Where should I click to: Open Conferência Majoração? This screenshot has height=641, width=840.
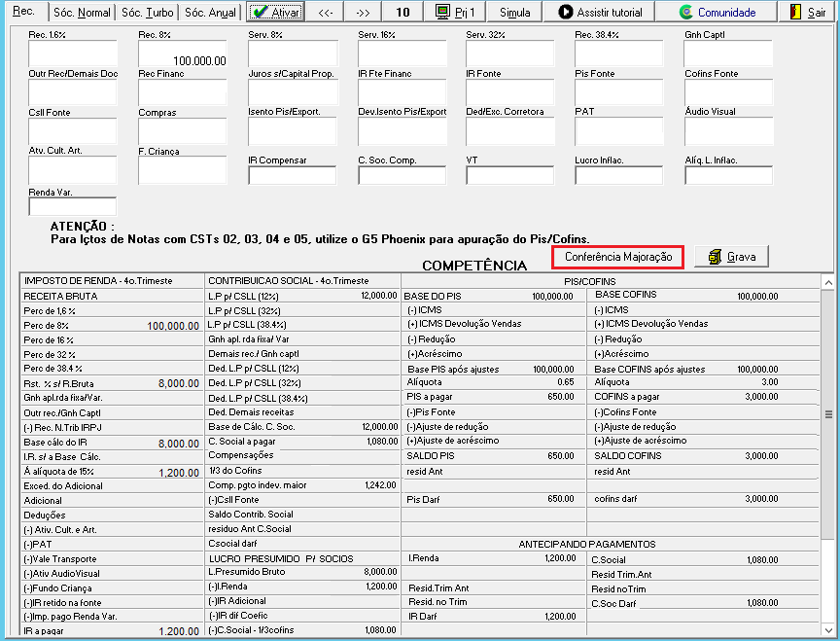tap(618, 257)
